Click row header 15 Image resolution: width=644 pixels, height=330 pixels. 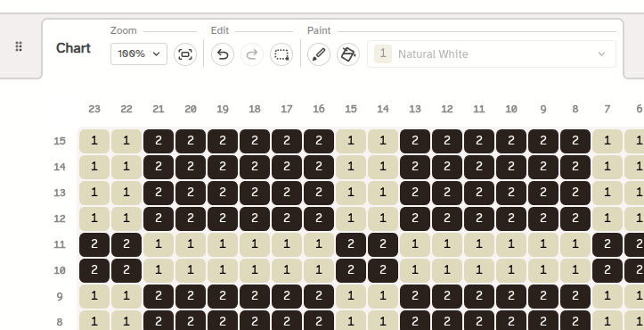(x=60, y=141)
